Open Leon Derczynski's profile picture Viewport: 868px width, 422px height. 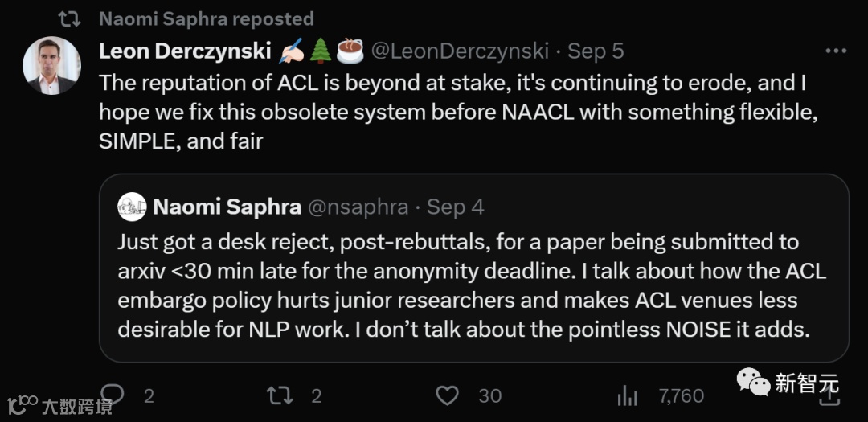(x=51, y=66)
